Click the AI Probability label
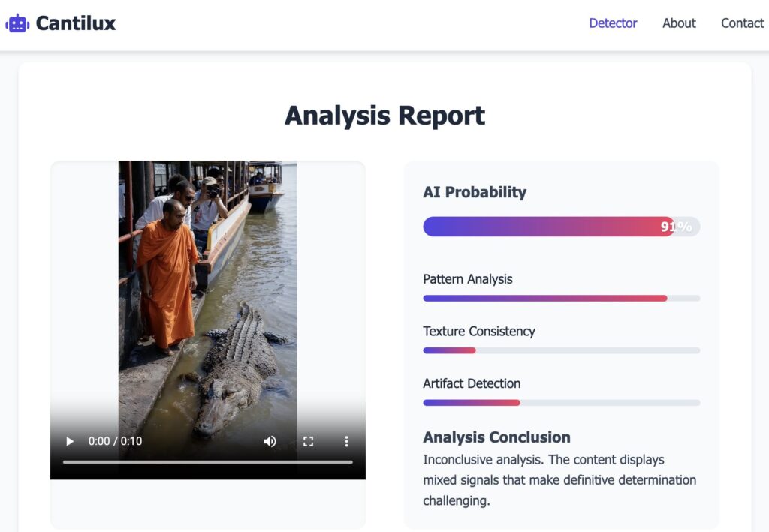769x532 pixels. 475,192
